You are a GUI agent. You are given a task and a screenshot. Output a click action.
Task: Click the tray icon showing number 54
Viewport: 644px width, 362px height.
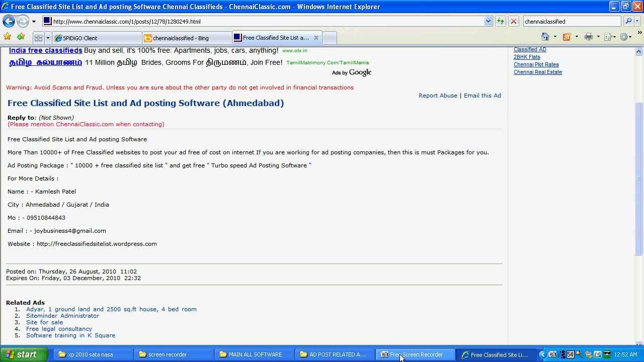pos(570,354)
